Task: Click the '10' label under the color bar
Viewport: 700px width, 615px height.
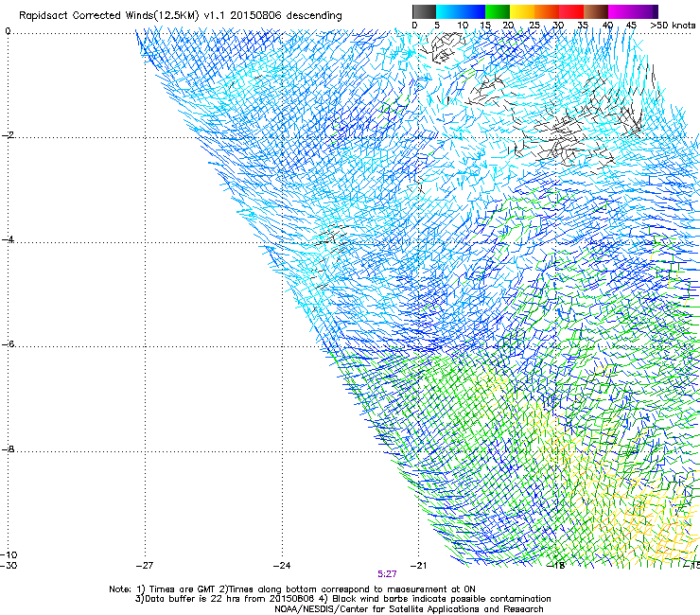Action: point(463,25)
